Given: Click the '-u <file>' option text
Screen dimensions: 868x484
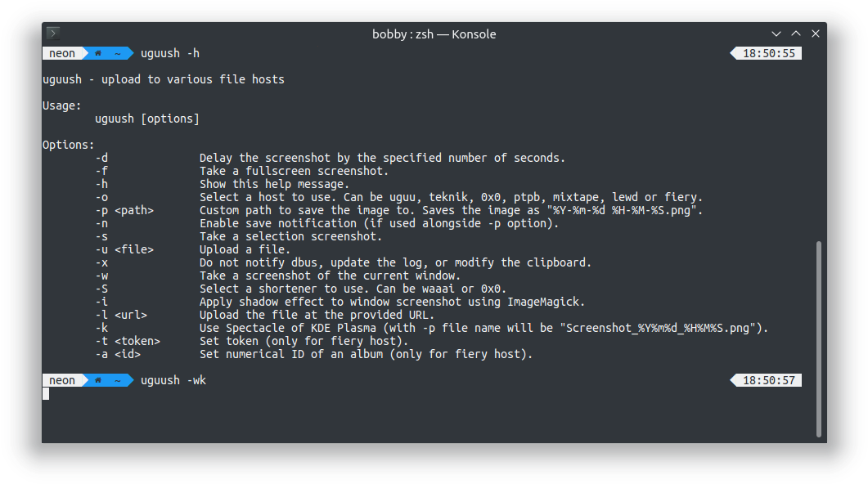Looking at the screenshot, I should 124,249.
